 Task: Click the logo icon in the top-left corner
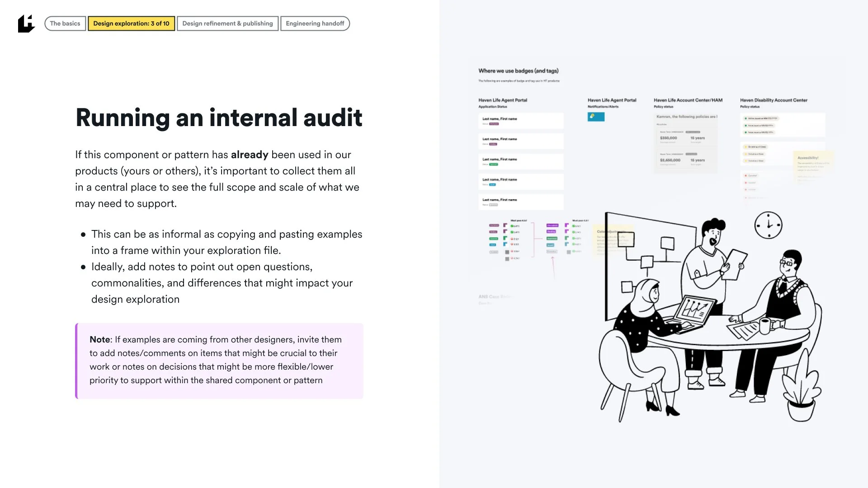27,23
